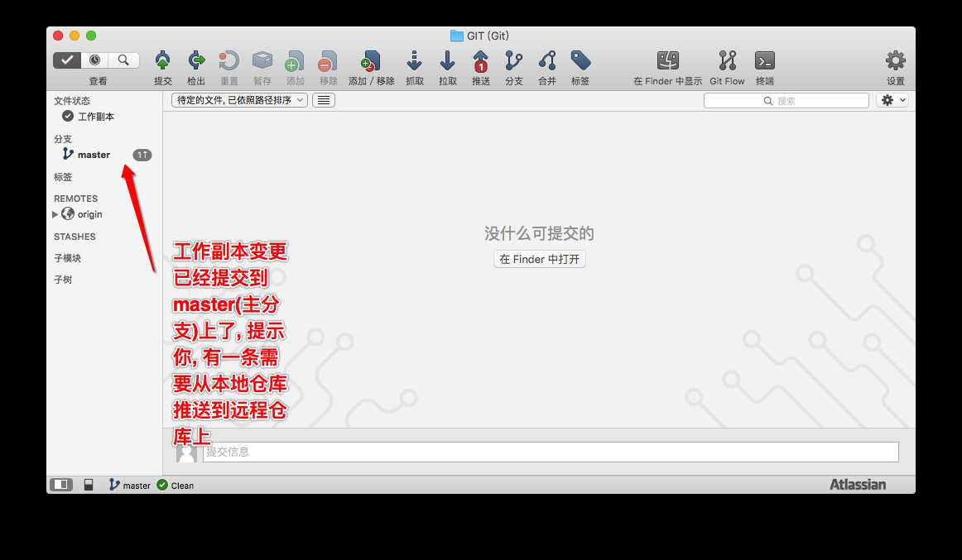Open merge with the 合并 icon
This screenshot has width=962, height=560.
[x=547, y=61]
